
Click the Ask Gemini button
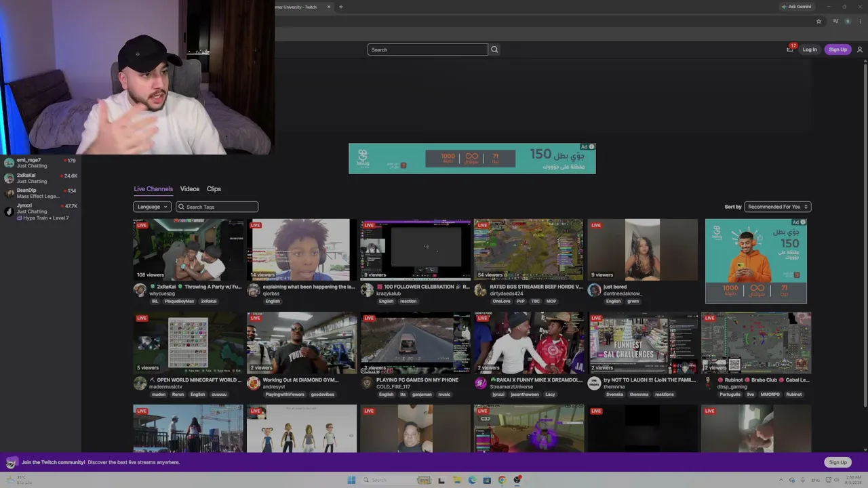coord(797,7)
